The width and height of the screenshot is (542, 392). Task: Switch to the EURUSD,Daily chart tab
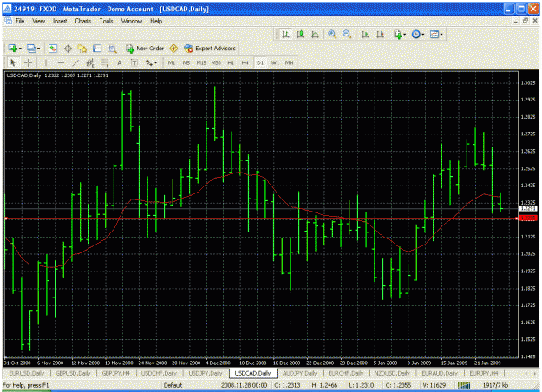coord(27,373)
